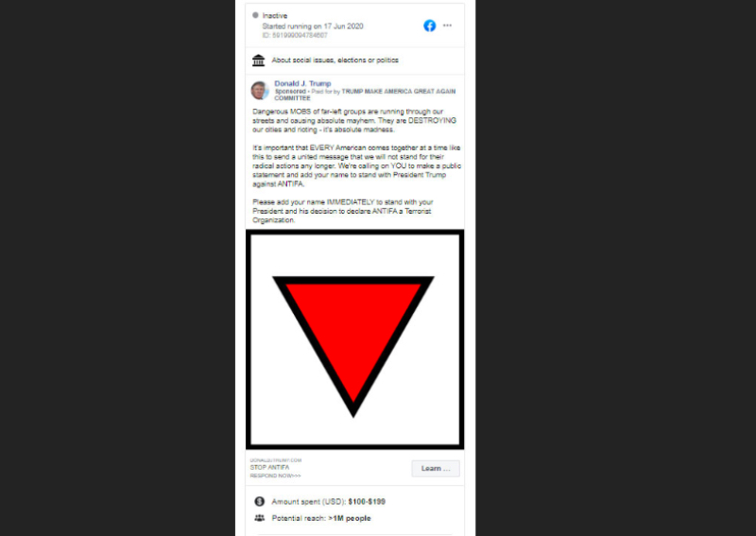The width and height of the screenshot is (756, 536).
Task: Open the three-dots options menu
Action: point(447,26)
